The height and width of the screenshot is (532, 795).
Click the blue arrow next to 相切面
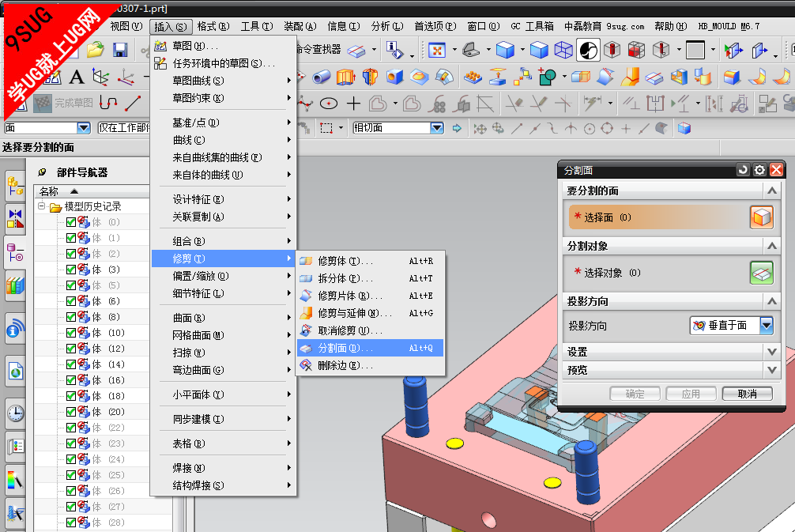pyautogui.click(x=457, y=128)
